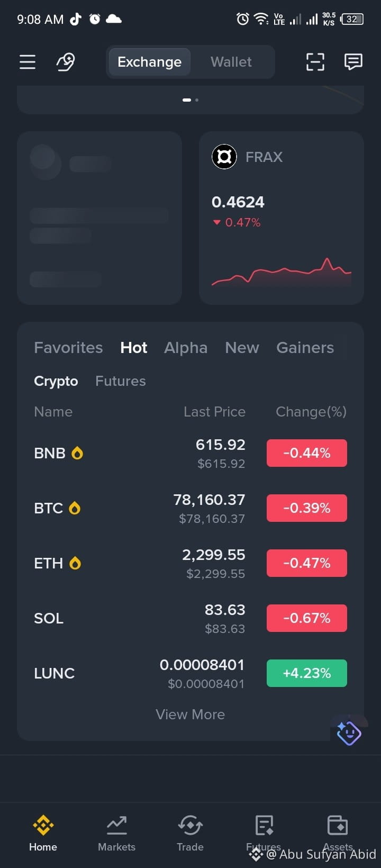The image size is (381, 868).
Task: Tap the FRAX coin logo
Action: click(224, 157)
